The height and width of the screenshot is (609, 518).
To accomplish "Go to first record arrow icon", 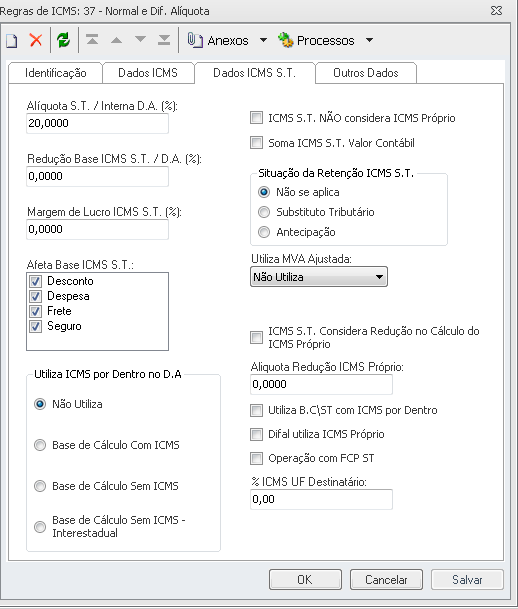I will (92, 40).
